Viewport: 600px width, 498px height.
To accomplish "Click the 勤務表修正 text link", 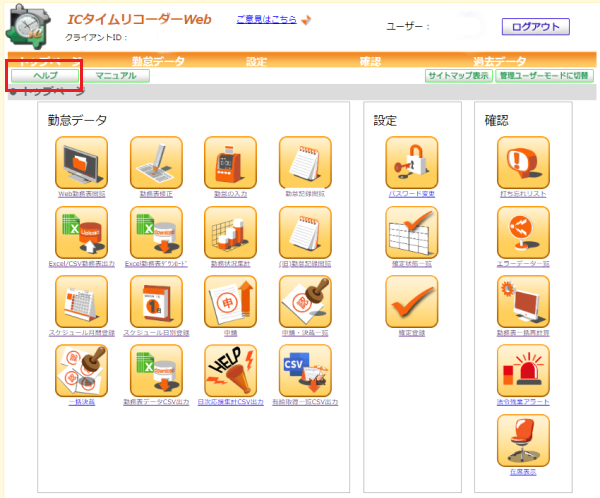I will coord(156,194).
